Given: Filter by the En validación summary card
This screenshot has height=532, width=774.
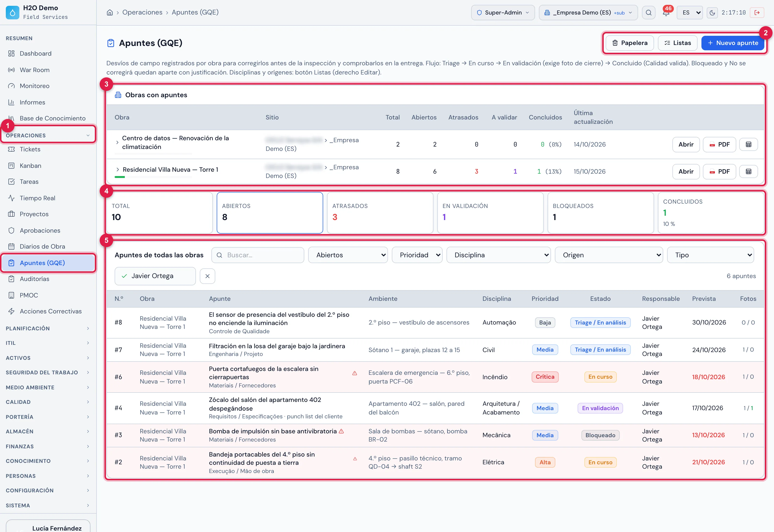Looking at the screenshot, I should pos(490,213).
